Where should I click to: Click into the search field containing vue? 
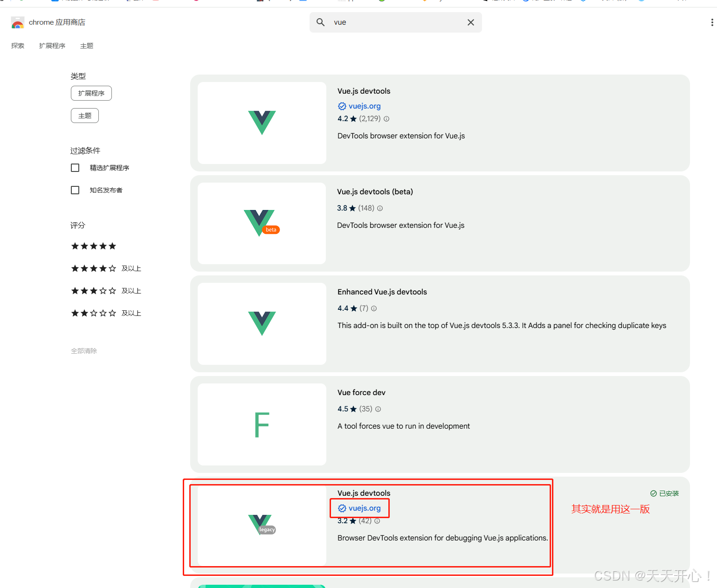(396, 22)
